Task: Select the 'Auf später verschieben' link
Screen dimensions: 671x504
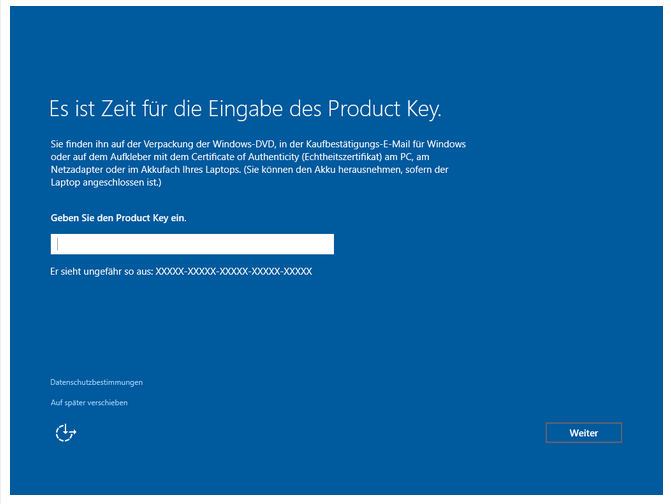Action: click(89, 403)
